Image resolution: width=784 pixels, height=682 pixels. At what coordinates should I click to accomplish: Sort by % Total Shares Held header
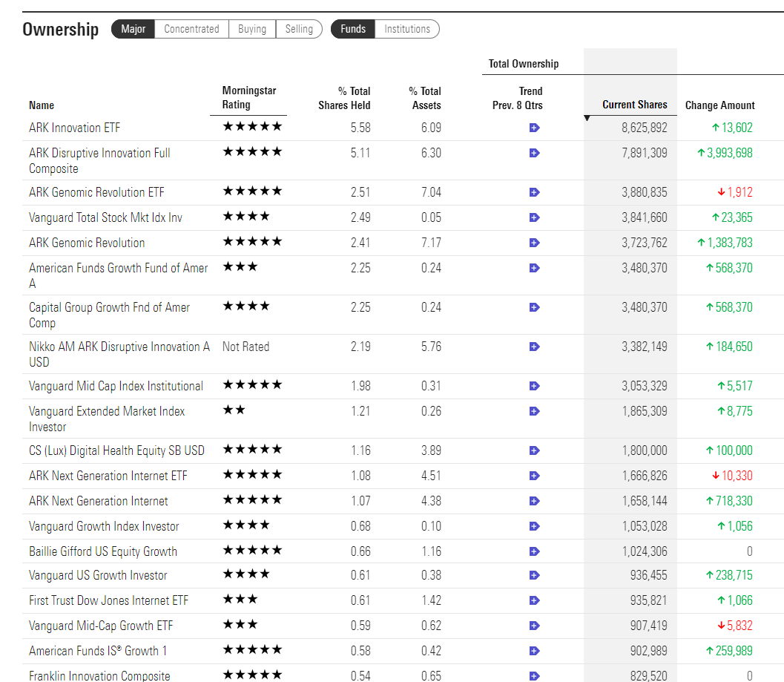(x=344, y=98)
